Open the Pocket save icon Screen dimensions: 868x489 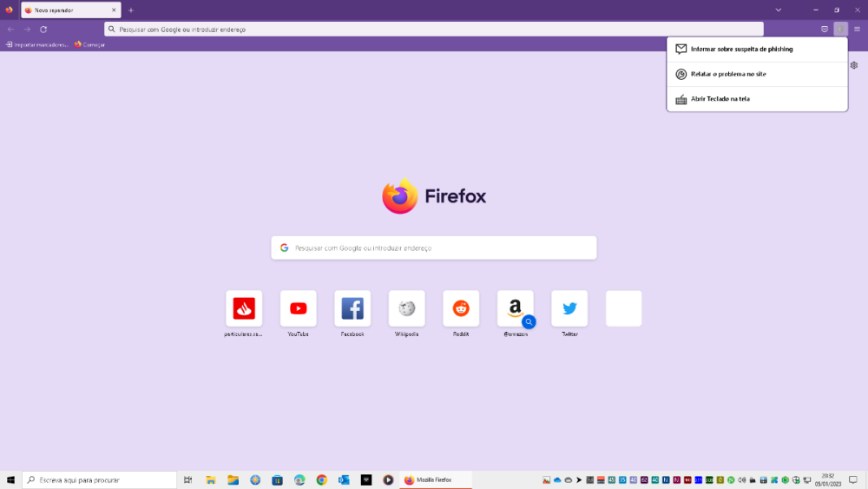coord(825,30)
